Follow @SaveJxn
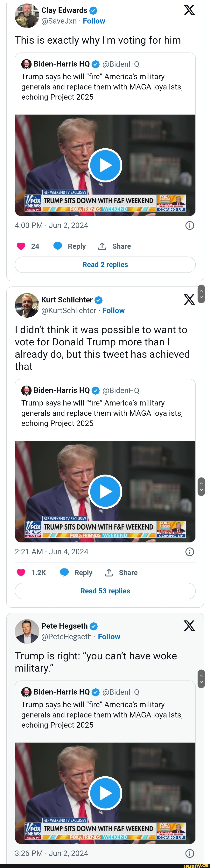The image size is (210, 868). tap(94, 21)
